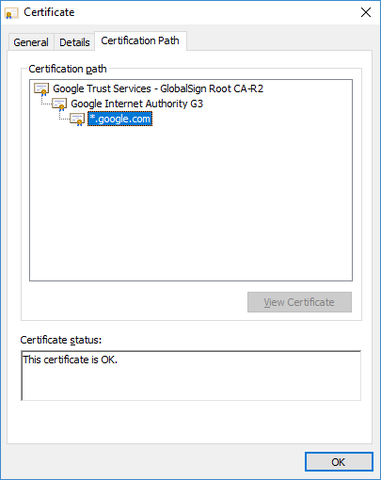Open the Details tab
The image size is (381, 480).
(74, 42)
